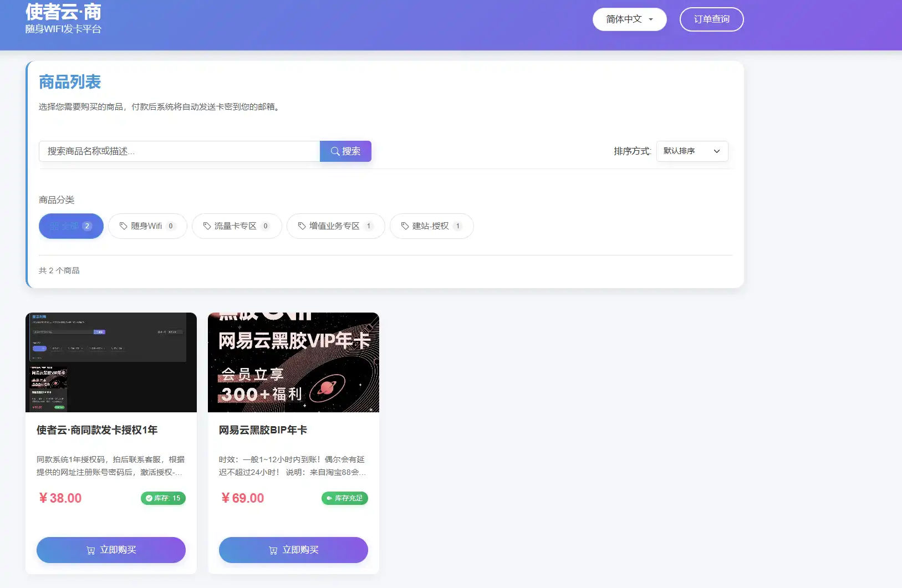Activate the 流量卡专区 category filter
This screenshot has height=588, width=902.
point(236,226)
